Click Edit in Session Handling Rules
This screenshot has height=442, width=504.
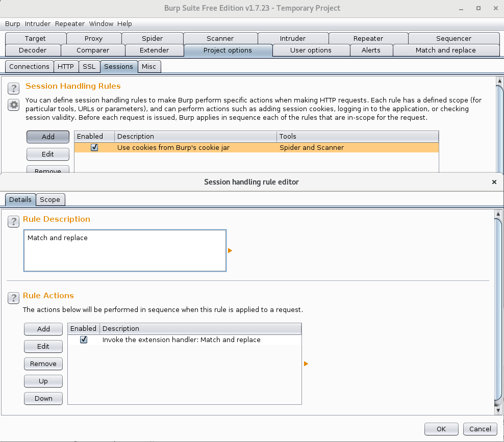pyautogui.click(x=48, y=154)
